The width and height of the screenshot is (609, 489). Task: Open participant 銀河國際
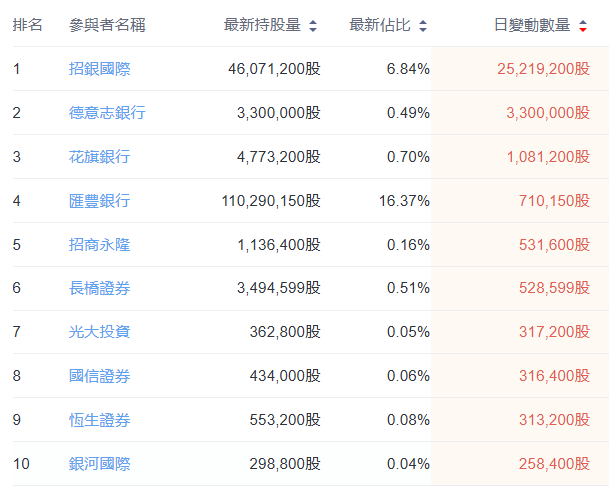coord(99,464)
